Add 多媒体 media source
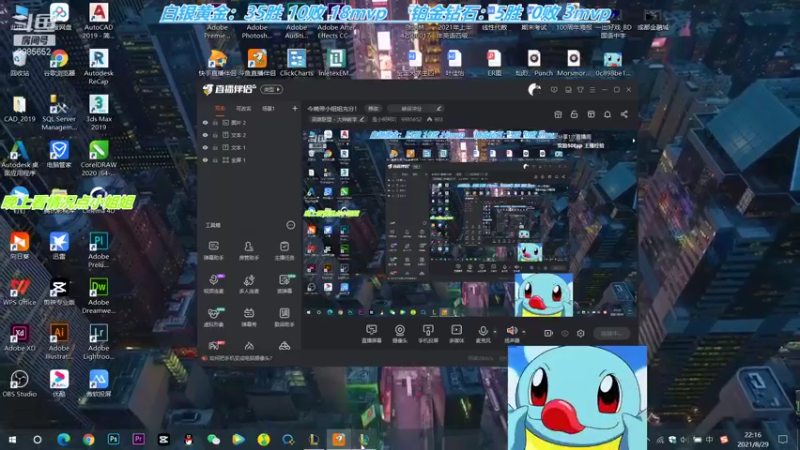Screen dimensions: 800x450 click(456, 334)
